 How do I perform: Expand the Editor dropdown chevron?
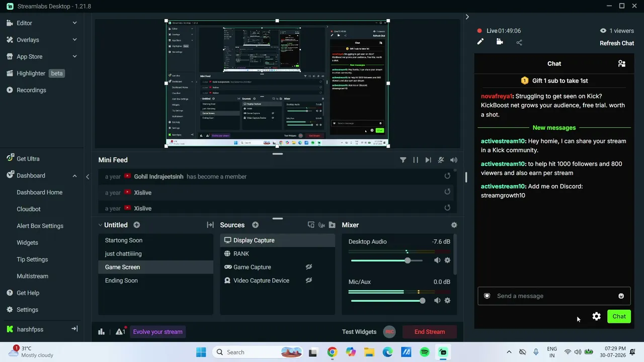coord(74,23)
